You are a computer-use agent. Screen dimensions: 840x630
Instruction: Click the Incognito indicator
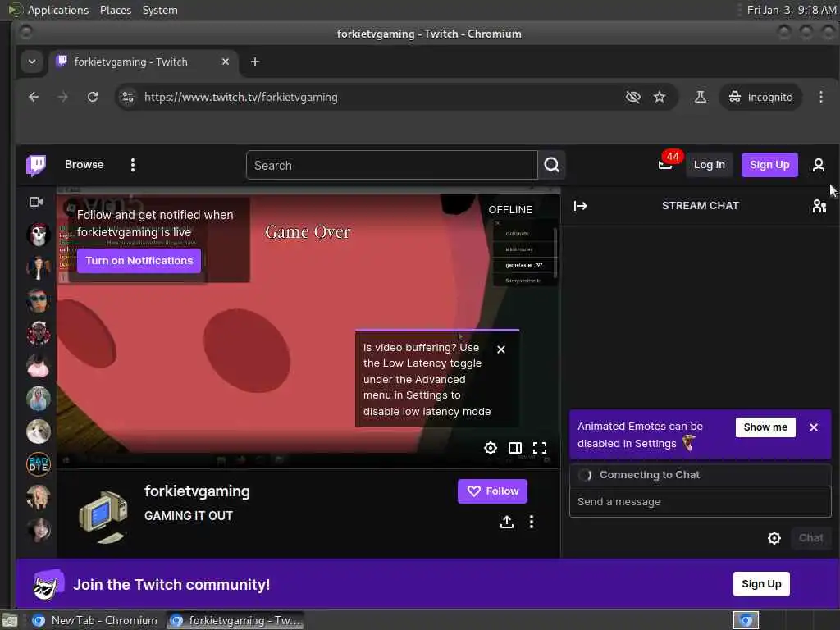[760, 97]
